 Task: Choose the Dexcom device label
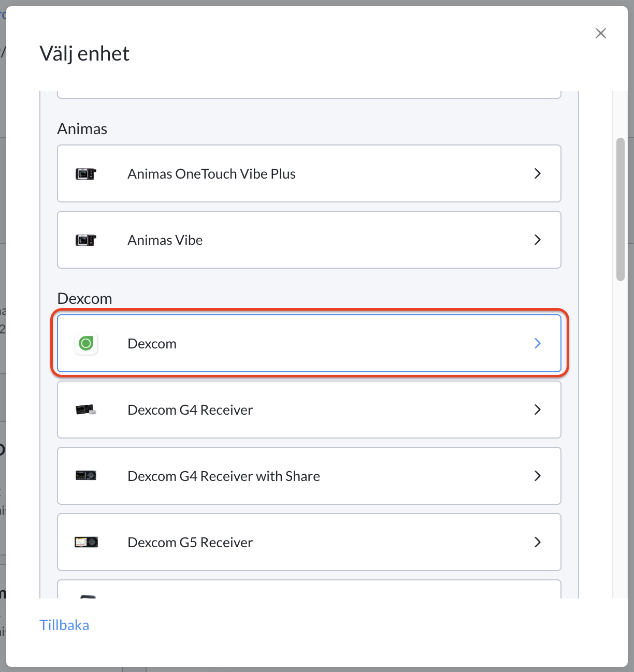[x=152, y=344]
